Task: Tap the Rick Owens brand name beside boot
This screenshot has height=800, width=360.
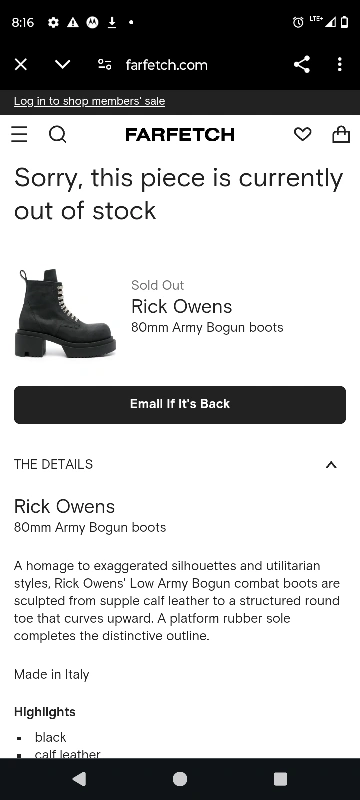Action: (x=182, y=307)
